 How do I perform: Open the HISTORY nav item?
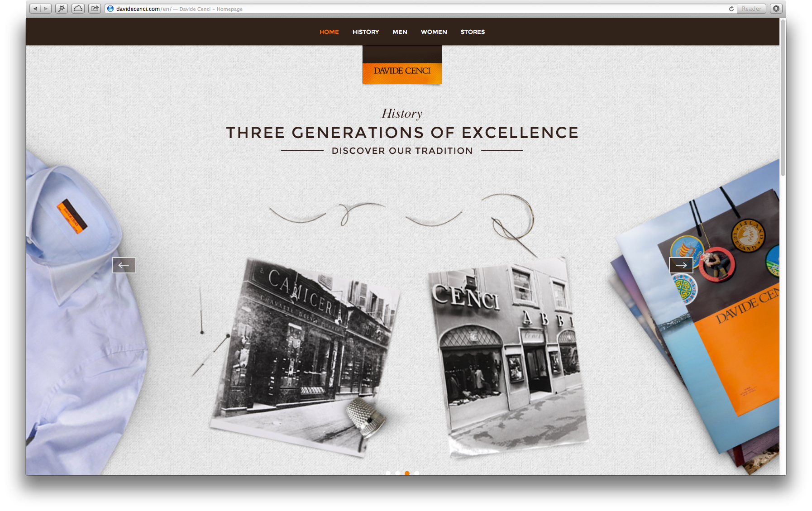tap(366, 32)
